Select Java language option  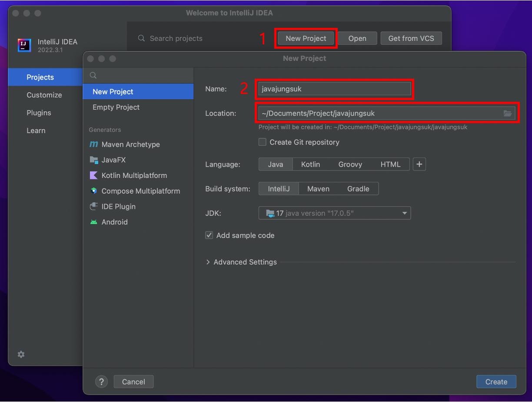[x=276, y=164]
